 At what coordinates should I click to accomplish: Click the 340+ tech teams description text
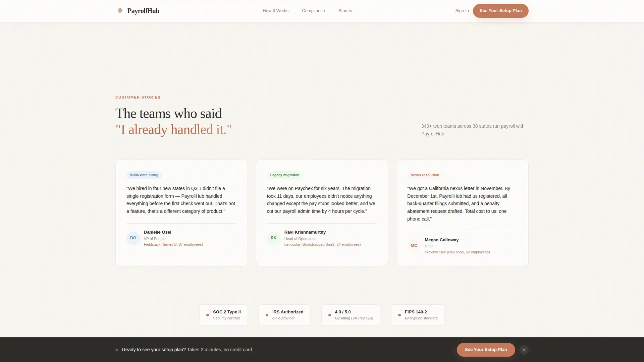point(473,130)
